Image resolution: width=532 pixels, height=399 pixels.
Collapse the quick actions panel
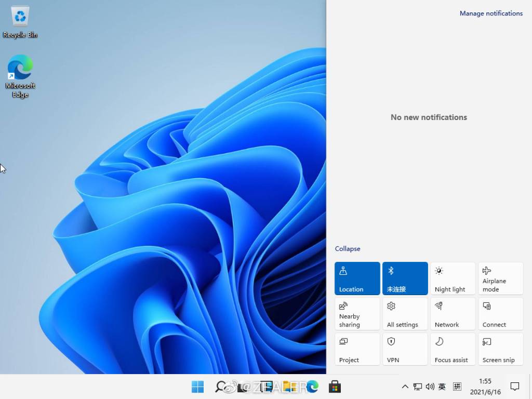click(348, 249)
